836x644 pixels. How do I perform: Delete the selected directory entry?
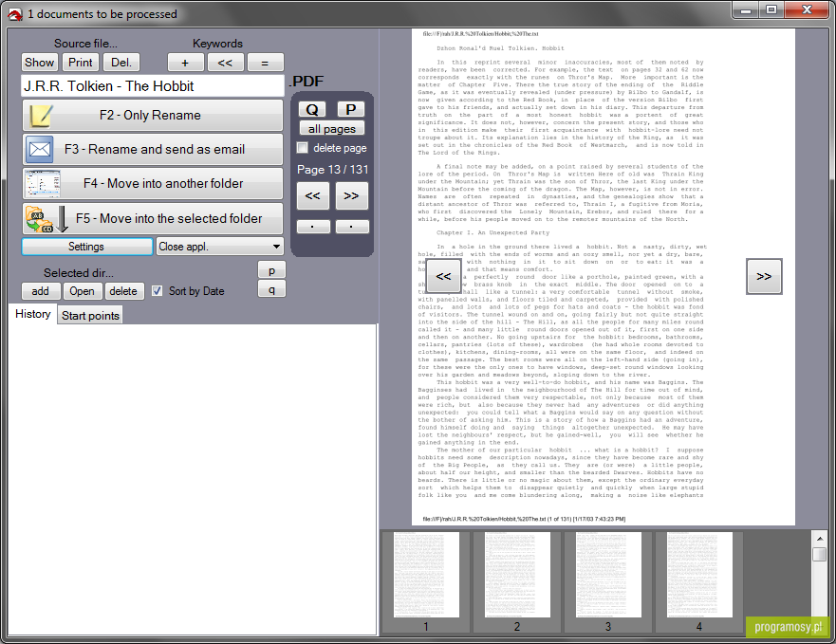click(x=123, y=291)
